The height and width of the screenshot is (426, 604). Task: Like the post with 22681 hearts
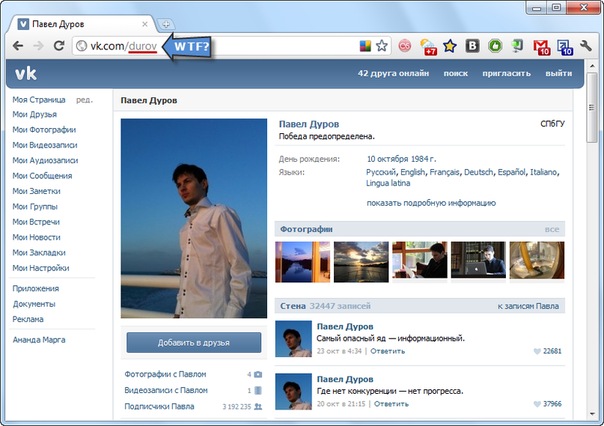coord(537,351)
